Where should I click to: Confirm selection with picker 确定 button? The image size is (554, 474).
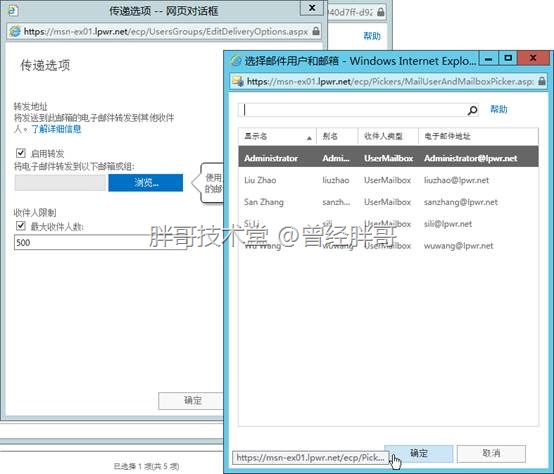point(419,454)
